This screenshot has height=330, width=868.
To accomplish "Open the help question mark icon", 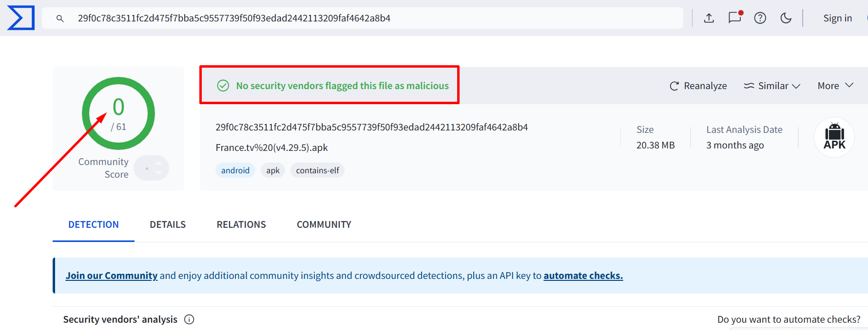I will (x=760, y=18).
